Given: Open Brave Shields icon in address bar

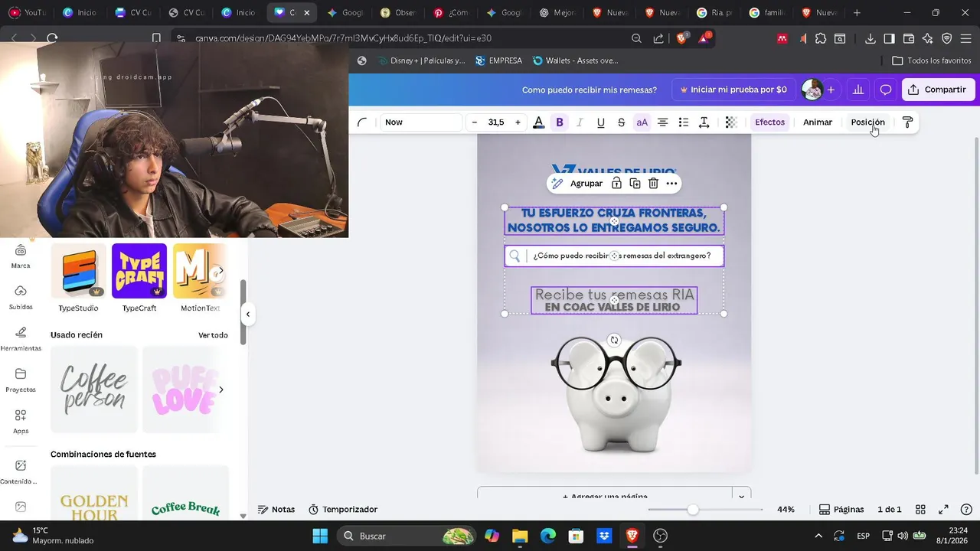Looking at the screenshot, I should click(x=681, y=38).
